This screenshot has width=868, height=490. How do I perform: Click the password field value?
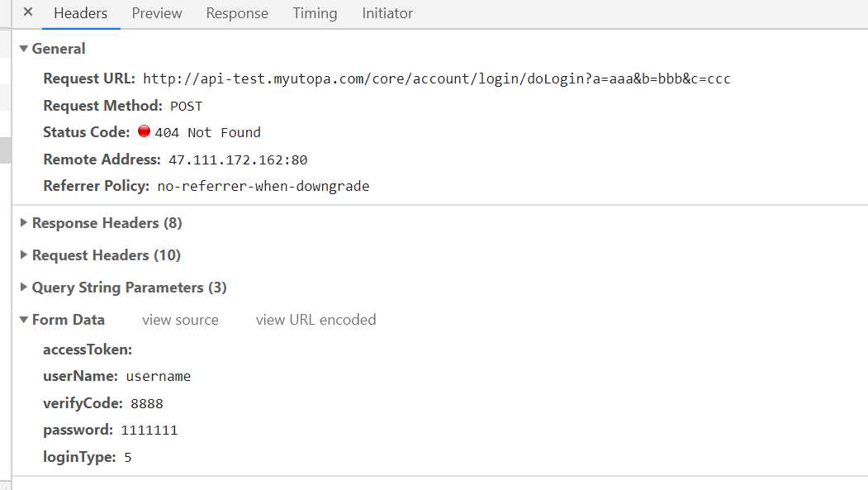click(149, 431)
